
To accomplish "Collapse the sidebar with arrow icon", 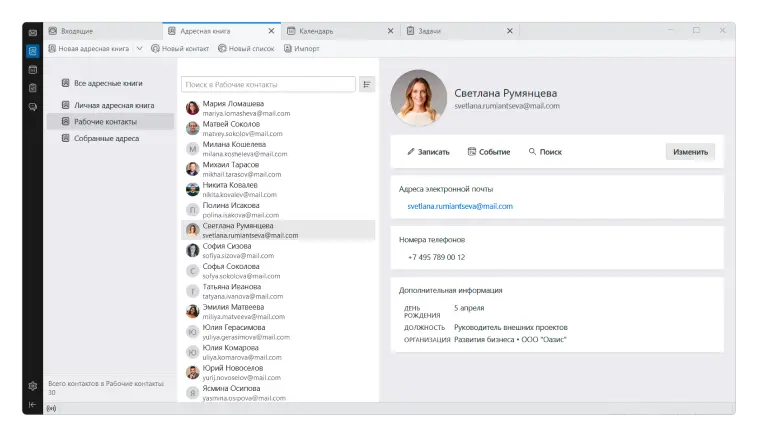I will 32,405.
